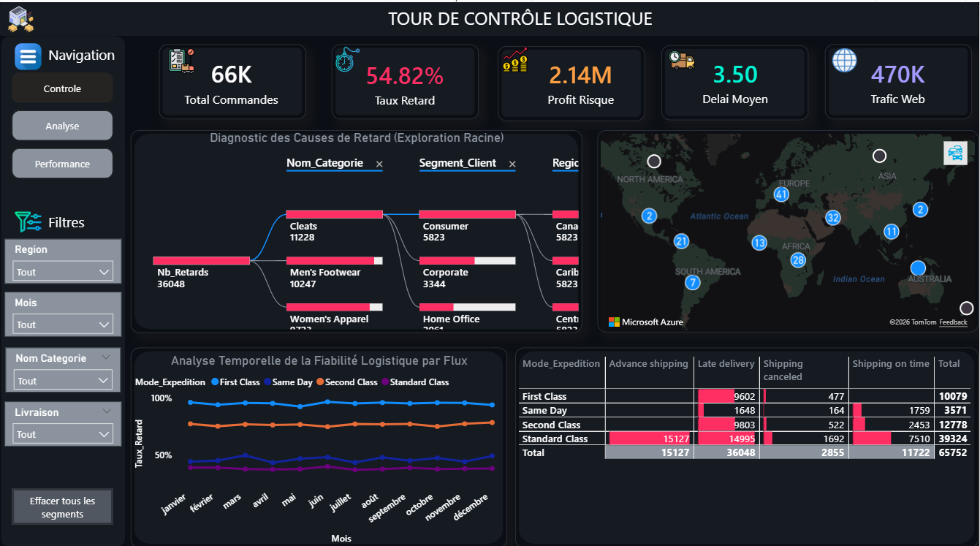Click the stopwatch icon in Taux Retard card

(x=345, y=59)
